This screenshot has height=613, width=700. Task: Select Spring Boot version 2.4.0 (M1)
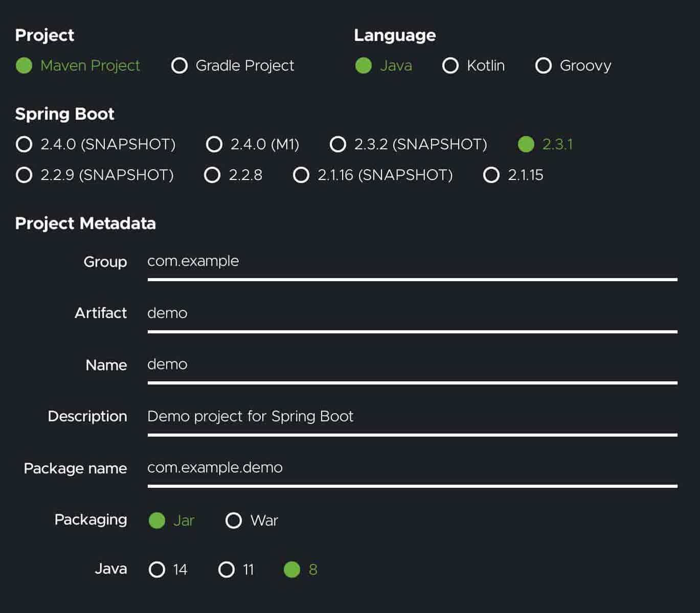(214, 144)
